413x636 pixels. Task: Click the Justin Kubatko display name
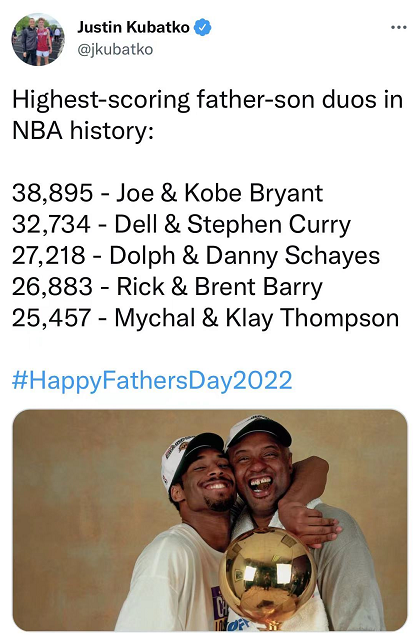[x=133, y=28]
